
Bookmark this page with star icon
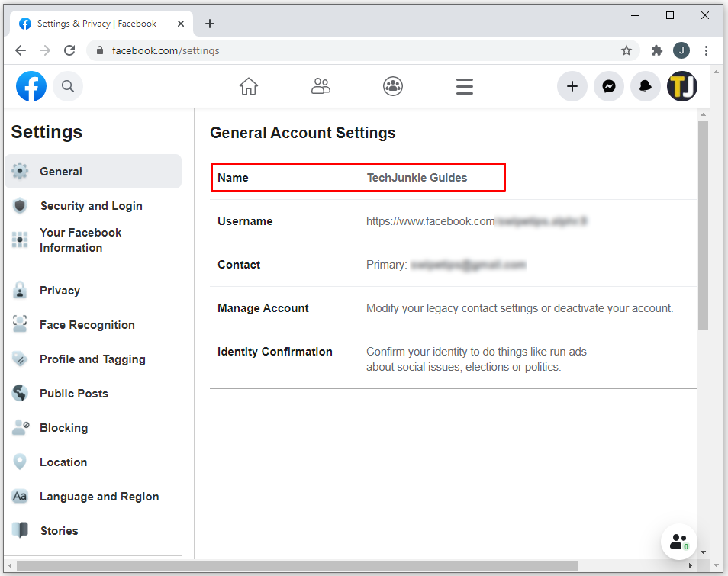tap(627, 50)
